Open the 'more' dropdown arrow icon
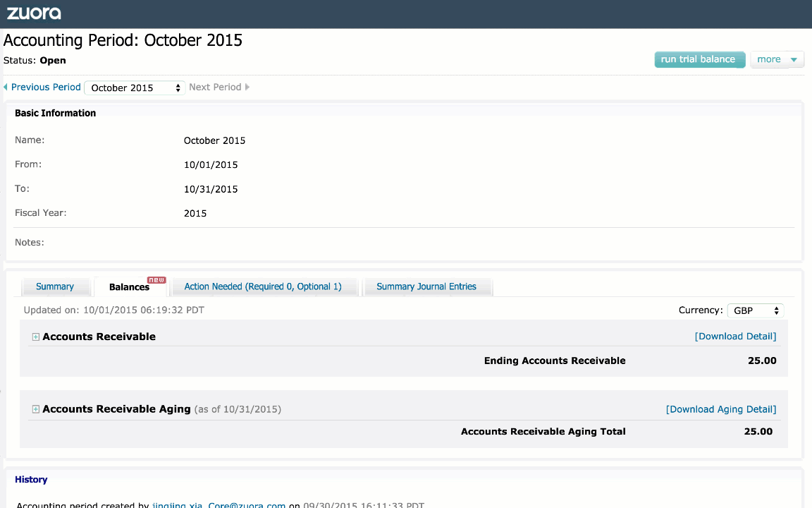 [x=794, y=59]
